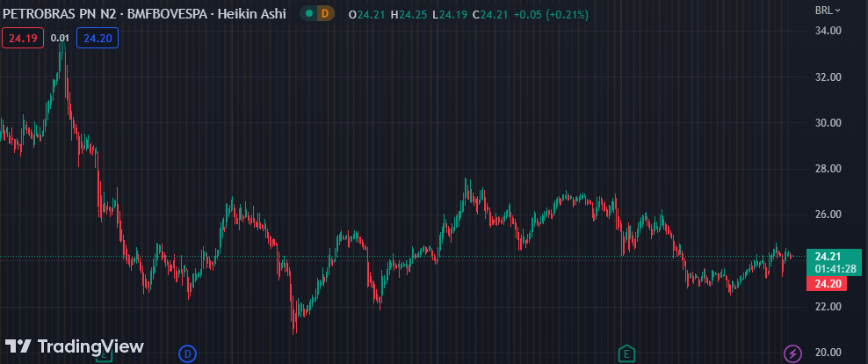Click the 26.00 price axis label

click(x=828, y=215)
